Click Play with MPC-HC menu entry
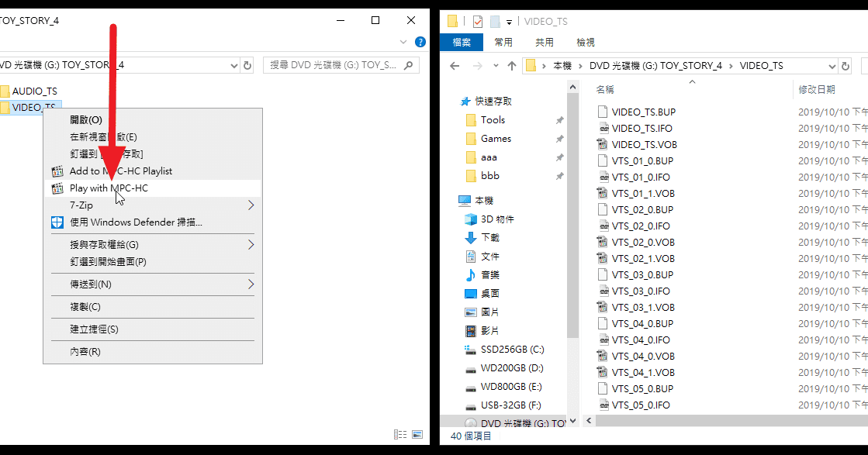This screenshot has height=455, width=868. tap(152, 188)
